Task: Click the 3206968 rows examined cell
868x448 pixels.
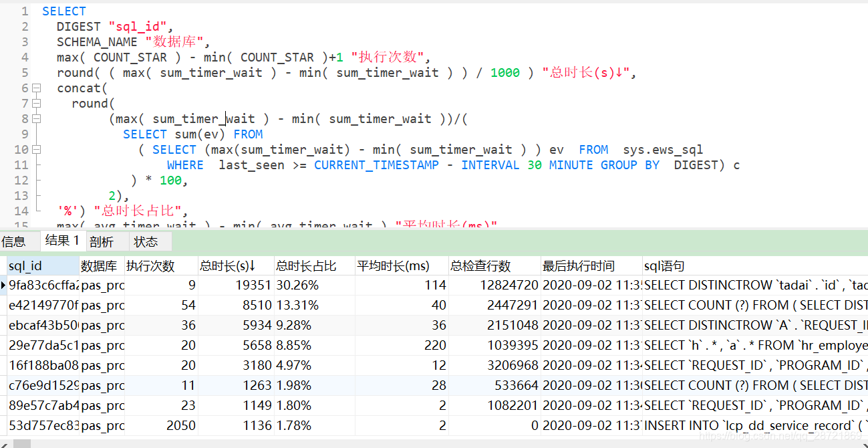Action: (494, 366)
